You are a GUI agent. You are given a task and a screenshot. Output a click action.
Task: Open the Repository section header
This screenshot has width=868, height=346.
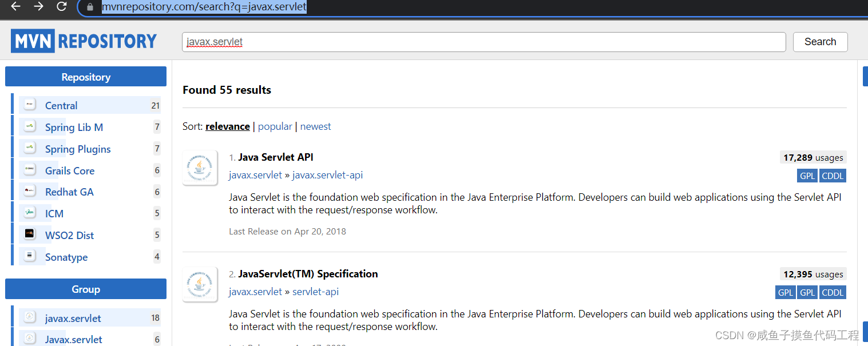pos(86,77)
